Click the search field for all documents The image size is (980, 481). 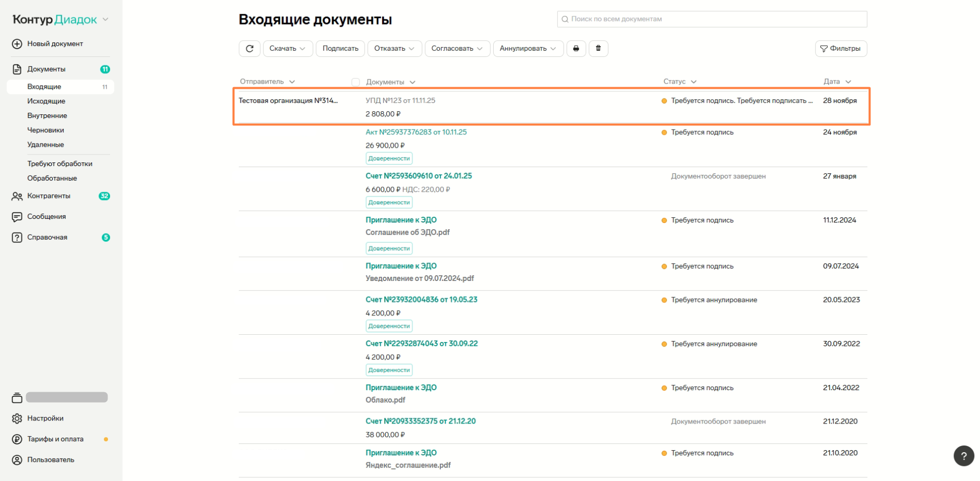pyautogui.click(x=712, y=19)
